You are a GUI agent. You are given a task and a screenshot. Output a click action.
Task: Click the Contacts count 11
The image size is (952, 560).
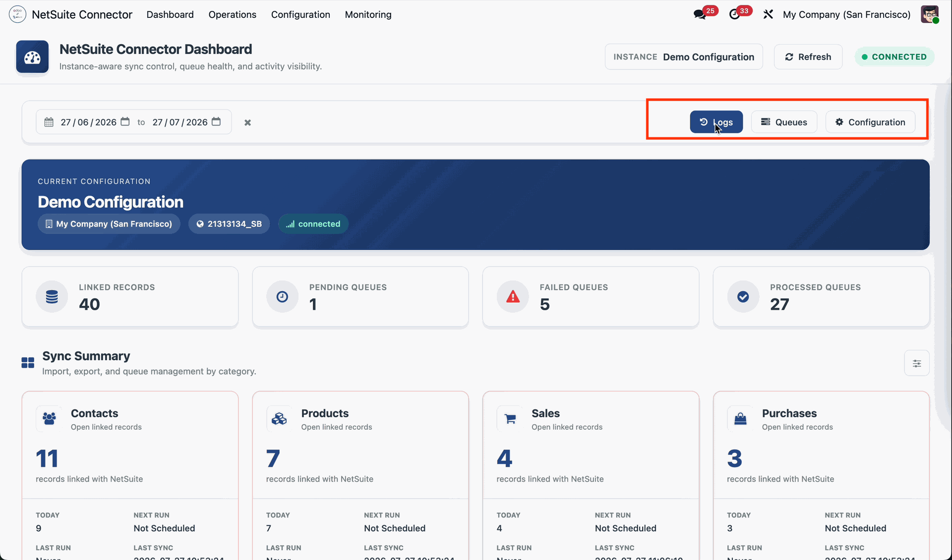[47, 459]
